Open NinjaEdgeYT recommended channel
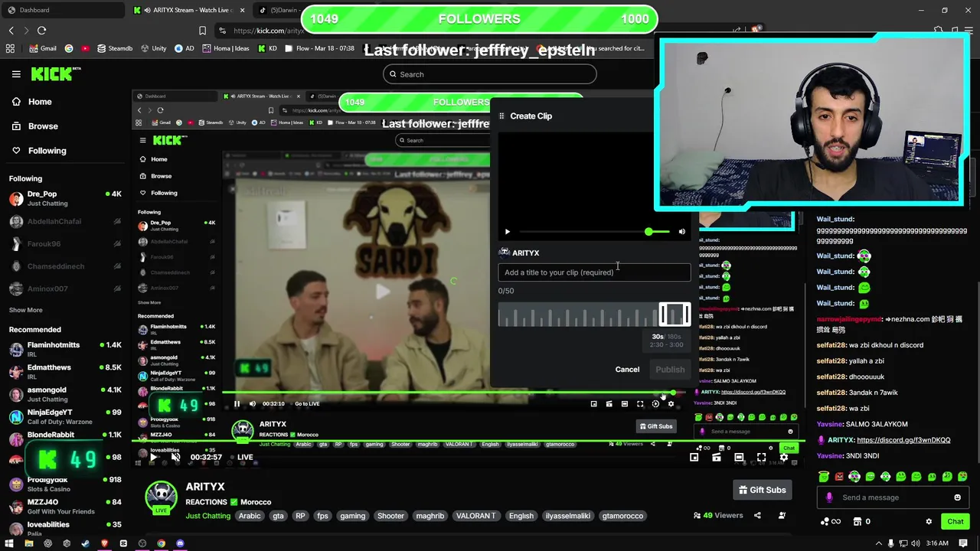The image size is (980, 551). point(65,417)
